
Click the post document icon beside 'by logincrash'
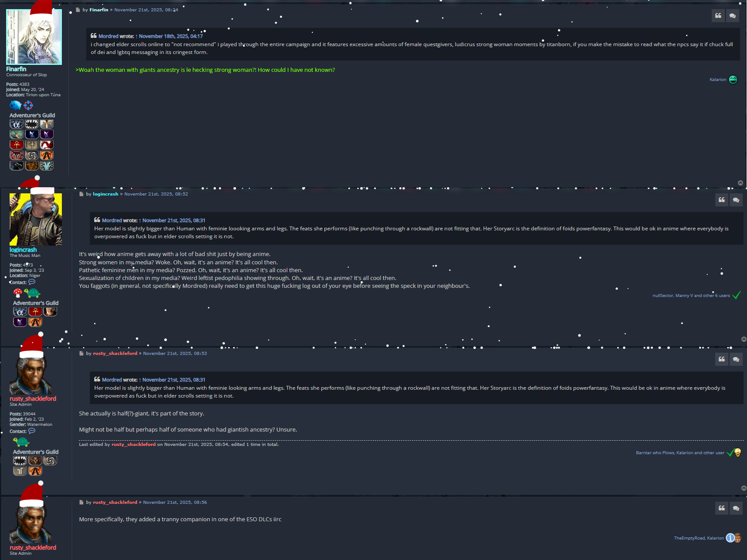(x=81, y=194)
